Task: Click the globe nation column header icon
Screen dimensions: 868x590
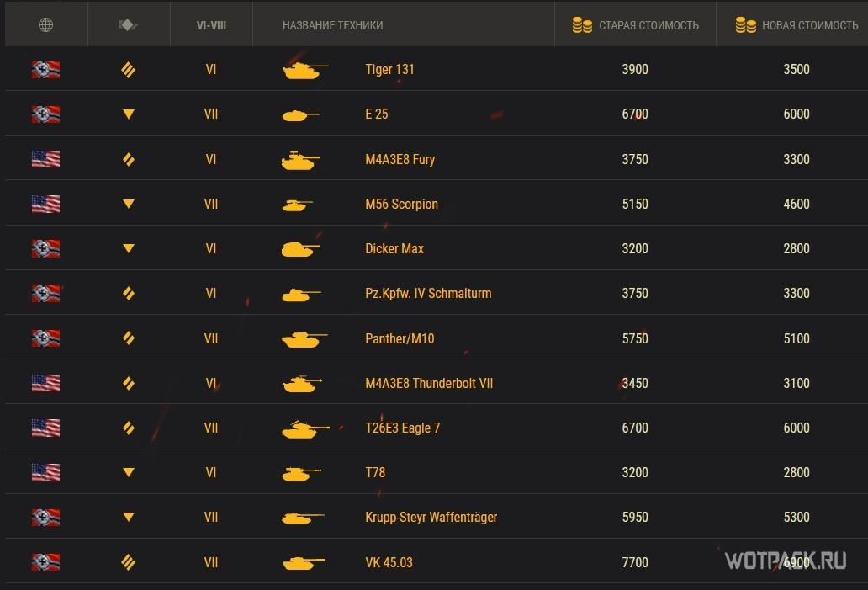Action: tap(45, 25)
